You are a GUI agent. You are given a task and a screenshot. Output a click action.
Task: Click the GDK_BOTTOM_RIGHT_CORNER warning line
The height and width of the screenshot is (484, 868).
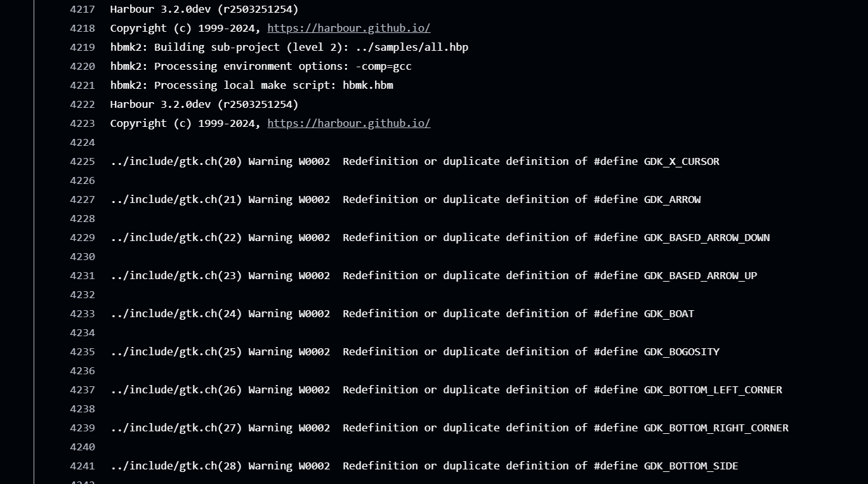(449, 428)
